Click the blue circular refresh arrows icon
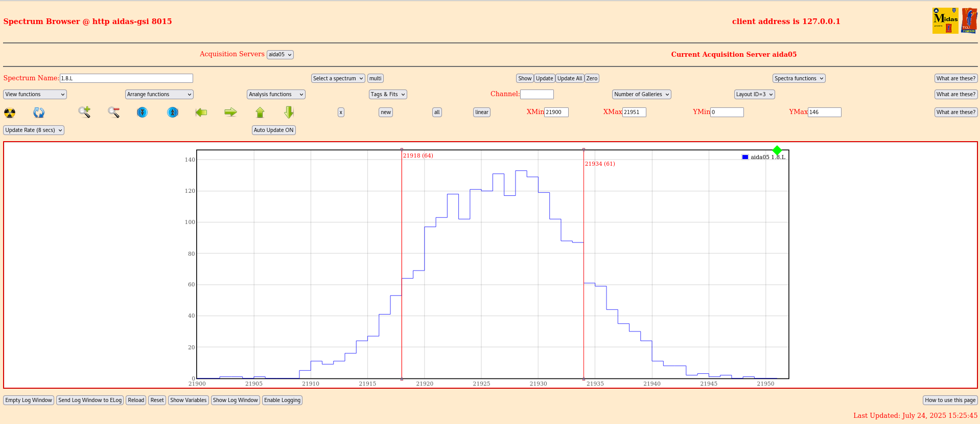 click(x=39, y=113)
